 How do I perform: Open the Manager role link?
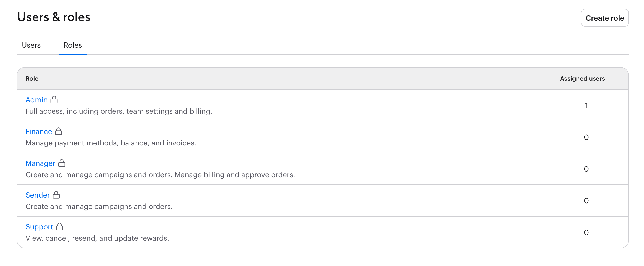pos(40,163)
